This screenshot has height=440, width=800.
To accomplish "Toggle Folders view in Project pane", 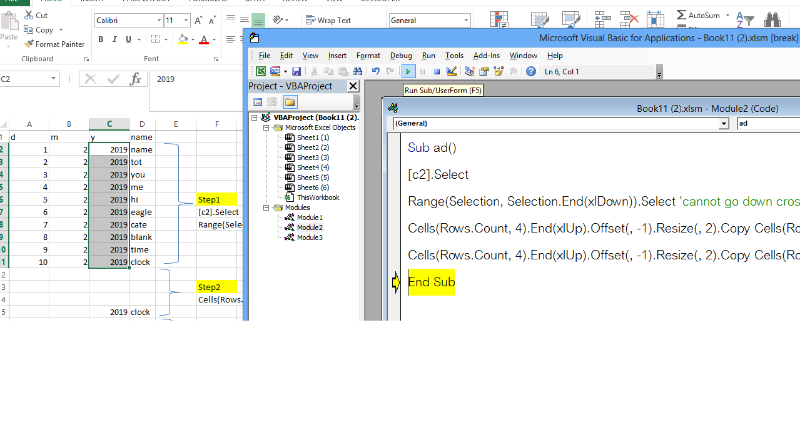I will [x=290, y=102].
